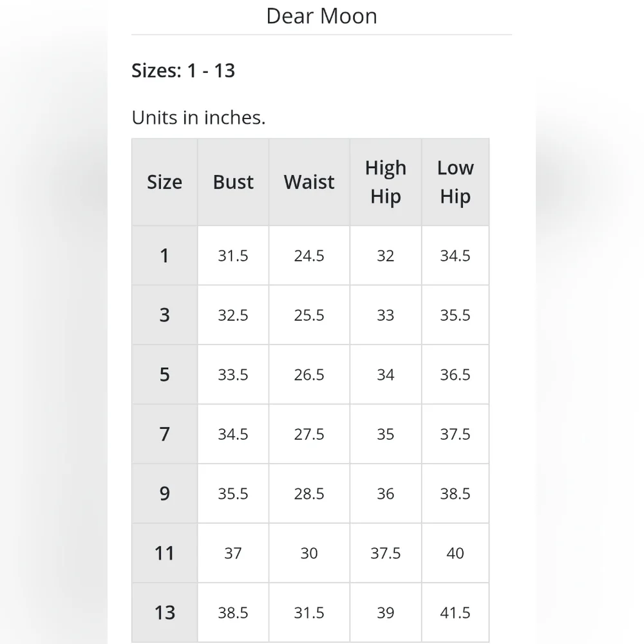This screenshot has width=644, height=644.
Task: Select the size 1 row label
Action: [165, 256]
